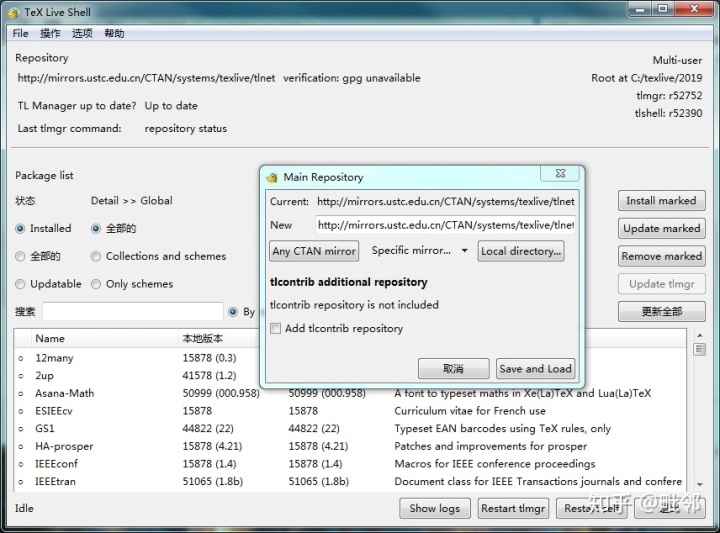Toggle the mark bullet for GS1
The image size is (720, 533).
click(21, 429)
